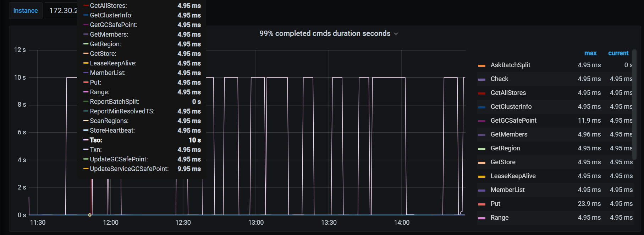The height and width of the screenshot is (235, 644).
Task: Click the Put legend color marker
Action: pos(481,204)
